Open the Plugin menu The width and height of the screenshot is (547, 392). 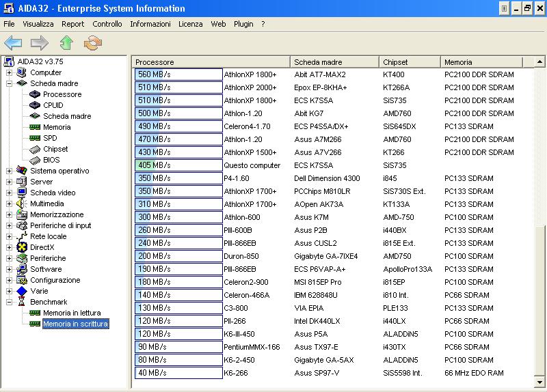pyautogui.click(x=243, y=24)
